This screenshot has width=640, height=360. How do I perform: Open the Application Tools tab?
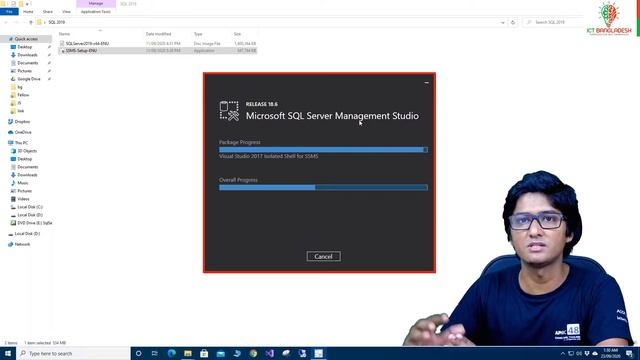(x=96, y=12)
